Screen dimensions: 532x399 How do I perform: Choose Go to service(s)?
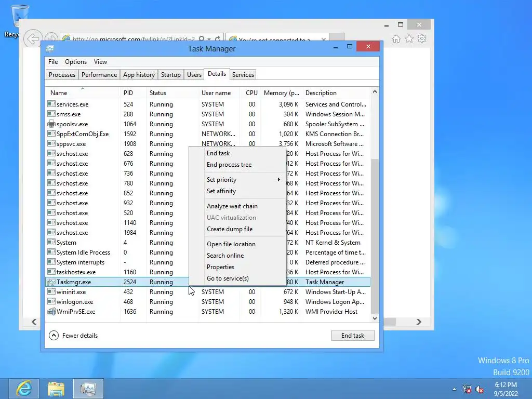(237, 278)
